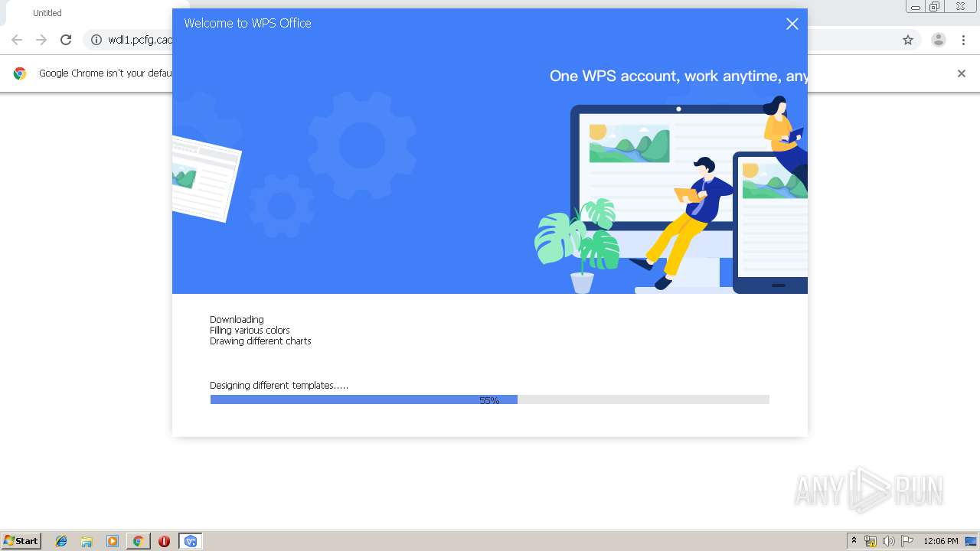Image resolution: width=980 pixels, height=551 pixels.
Task: Open the Windows Start menu
Action: (21, 540)
